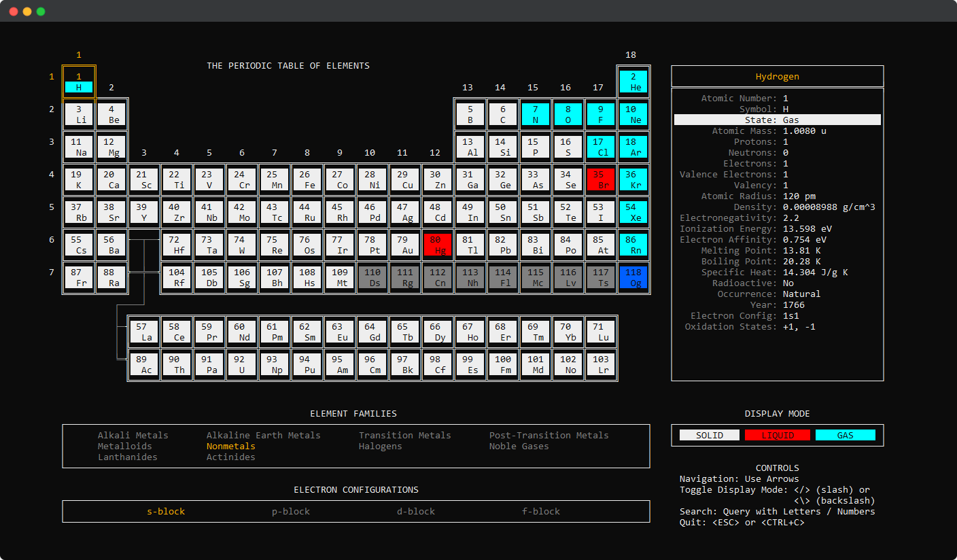Switch to d-block electron configuration
This screenshot has height=560, width=957.
coord(416,512)
